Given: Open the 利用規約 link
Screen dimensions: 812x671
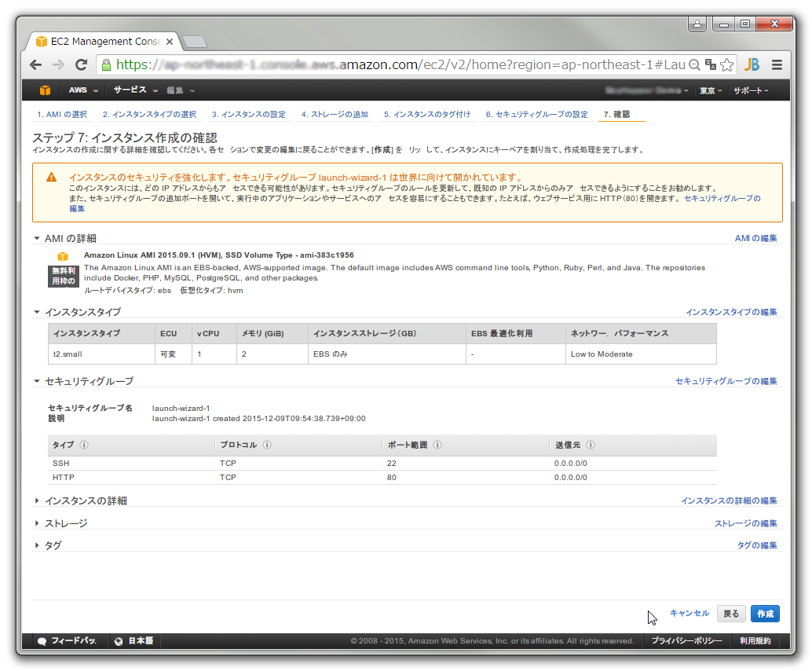Looking at the screenshot, I should (755, 641).
